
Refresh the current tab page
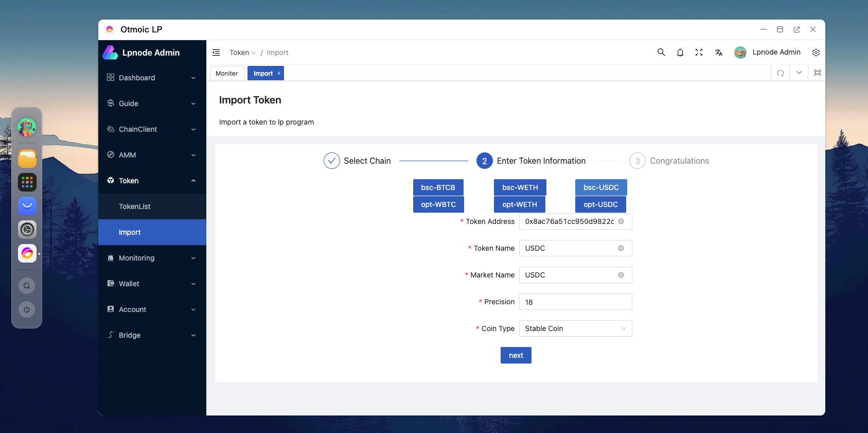click(x=781, y=73)
